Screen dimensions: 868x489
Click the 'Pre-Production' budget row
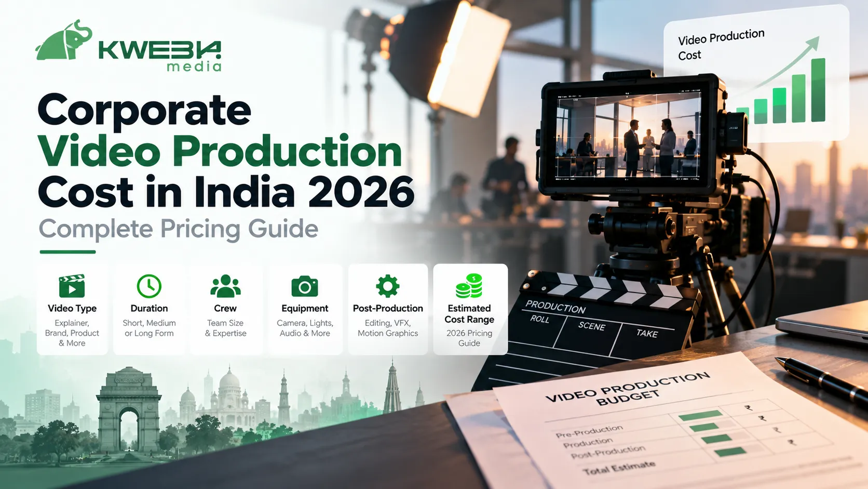[589, 431]
